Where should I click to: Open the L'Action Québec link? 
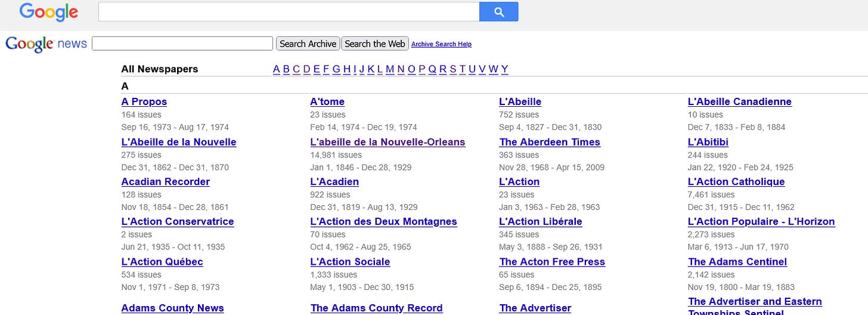[162, 262]
